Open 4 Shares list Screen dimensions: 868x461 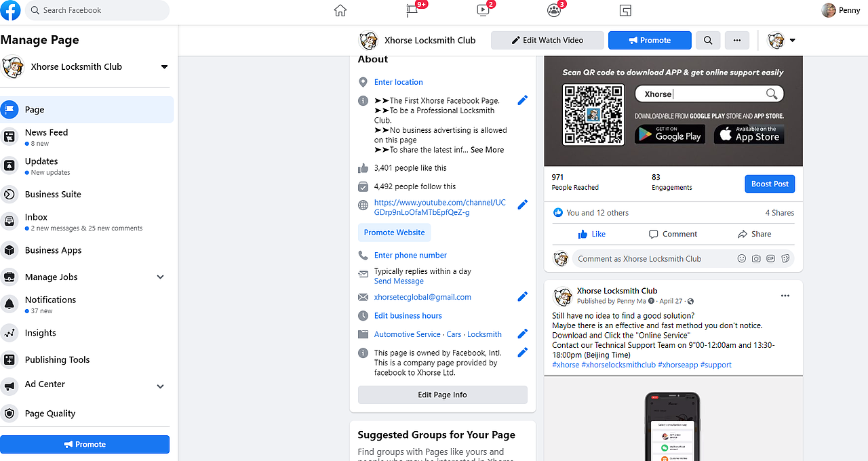[x=780, y=213]
